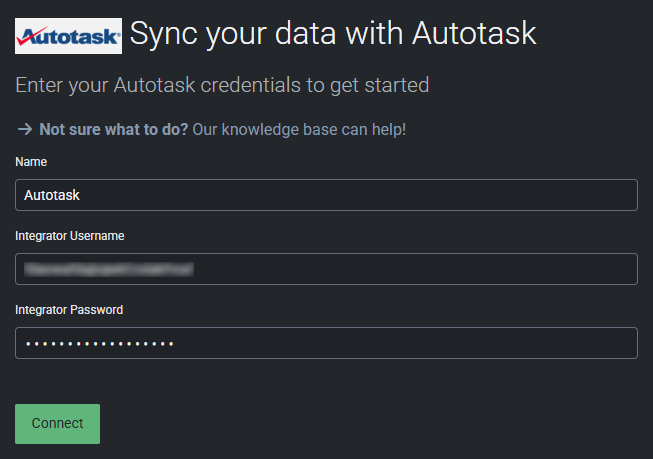
Task: Click the "Name" field label
Action: click(x=31, y=161)
